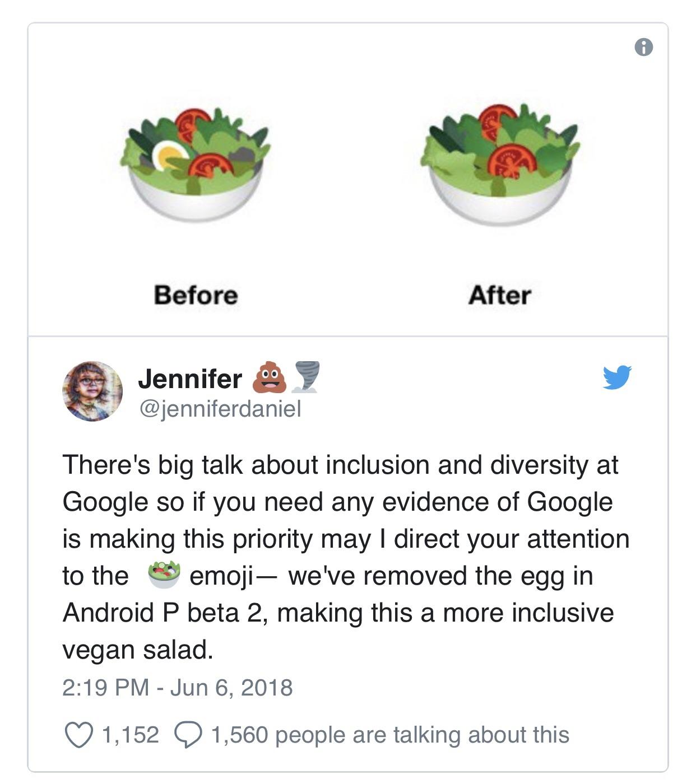Click the salad emoji in the tweet text
This screenshot has height=784, width=696.
click(165, 574)
